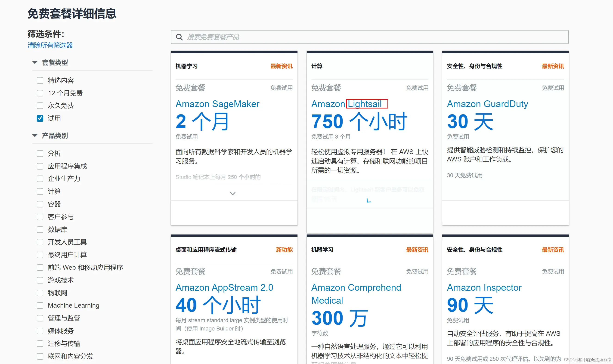Viewport: 613px width, 364px height.
Task: Open the Amazon Comprehend Medical link
Action: 356,294
